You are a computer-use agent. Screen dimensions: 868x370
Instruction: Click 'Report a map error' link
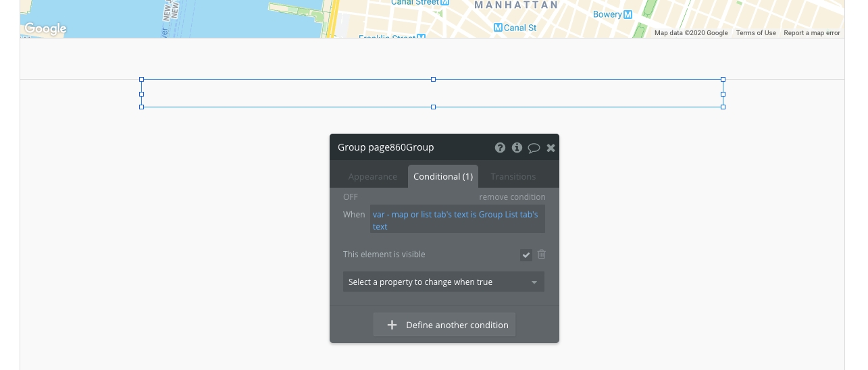tap(811, 33)
